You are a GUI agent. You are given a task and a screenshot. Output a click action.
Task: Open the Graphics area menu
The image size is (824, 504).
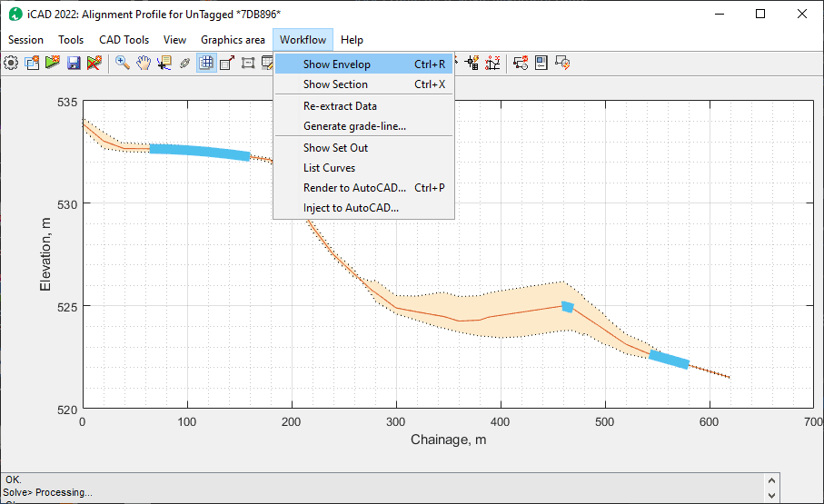[233, 40]
